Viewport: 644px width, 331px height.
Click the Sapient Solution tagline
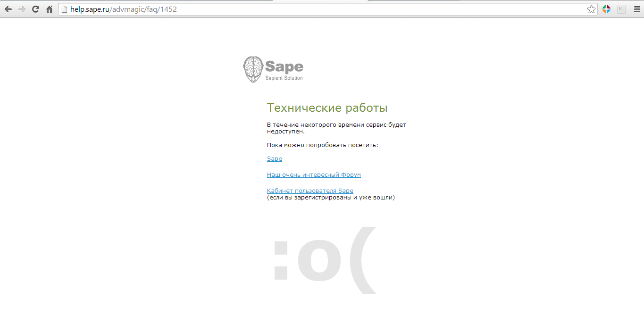(284, 78)
